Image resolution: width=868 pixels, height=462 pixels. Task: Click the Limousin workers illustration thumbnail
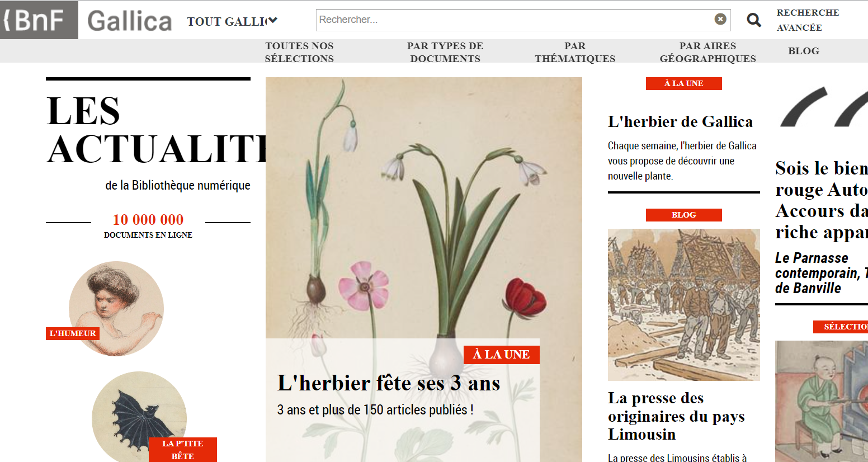point(683,305)
